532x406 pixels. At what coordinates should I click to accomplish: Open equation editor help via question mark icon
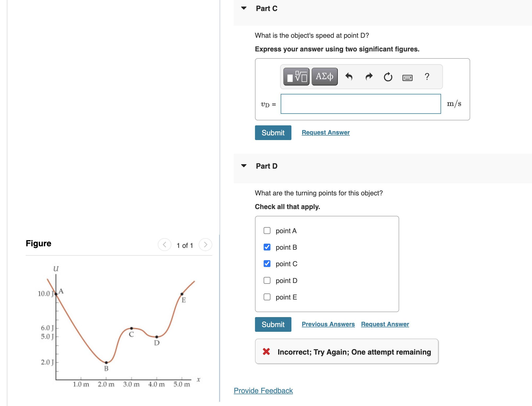point(427,76)
